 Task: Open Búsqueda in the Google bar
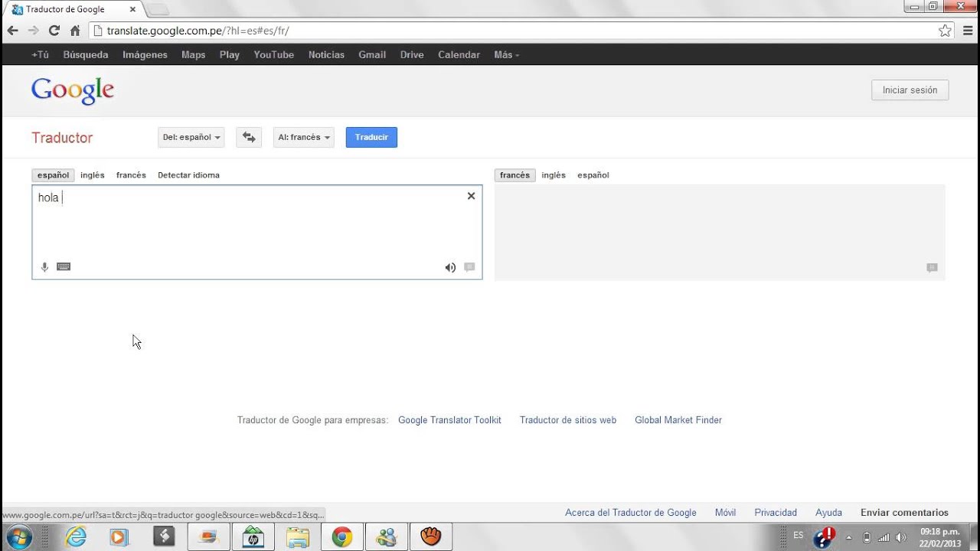(x=86, y=55)
